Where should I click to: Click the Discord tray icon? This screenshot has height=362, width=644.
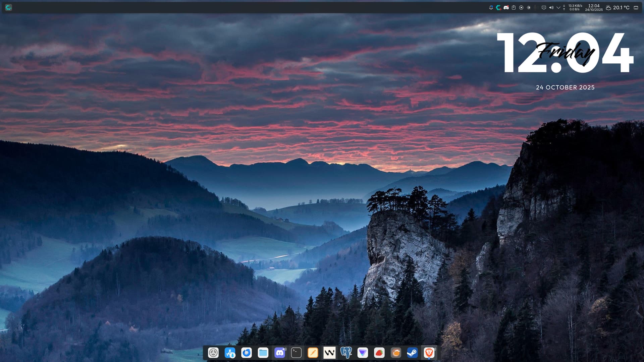[506, 7]
